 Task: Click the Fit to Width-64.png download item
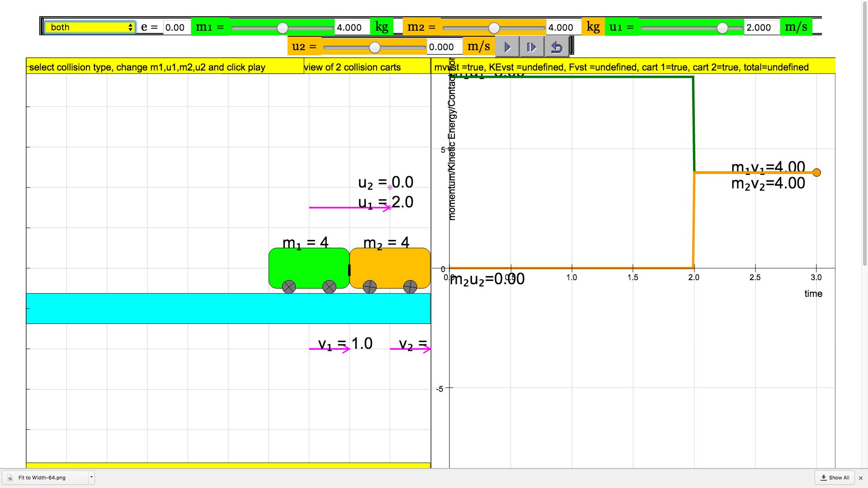pos(48,478)
